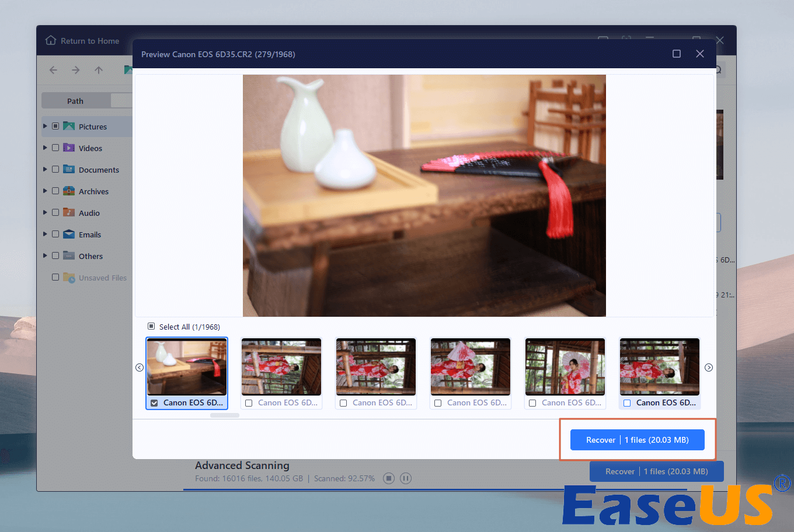Click the Emails envelope icon
The height and width of the screenshot is (532, 794).
(x=69, y=234)
